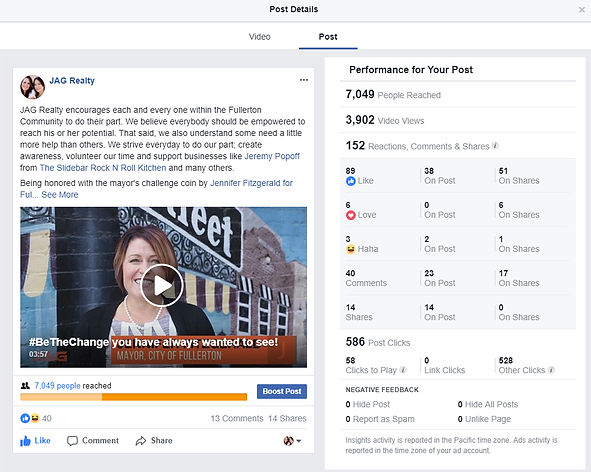This screenshot has width=591, height=472.
Task: Click the '58 Clicks to Play' value
Action: (371, 365)
